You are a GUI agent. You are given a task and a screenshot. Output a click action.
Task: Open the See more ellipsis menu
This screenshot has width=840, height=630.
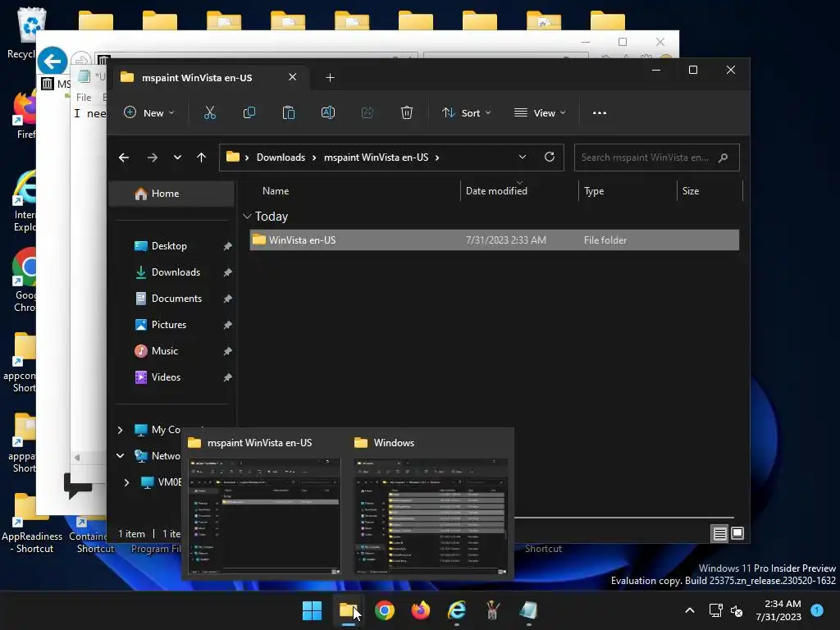(600, 112)
